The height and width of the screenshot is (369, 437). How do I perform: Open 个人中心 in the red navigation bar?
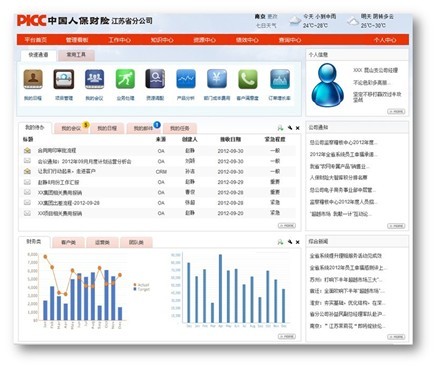pyautogui.click(x=385, y=40)
